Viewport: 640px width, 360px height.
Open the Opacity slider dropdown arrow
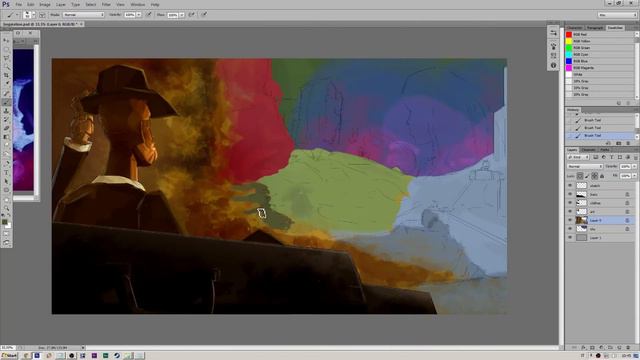click(x=139, y=15)
